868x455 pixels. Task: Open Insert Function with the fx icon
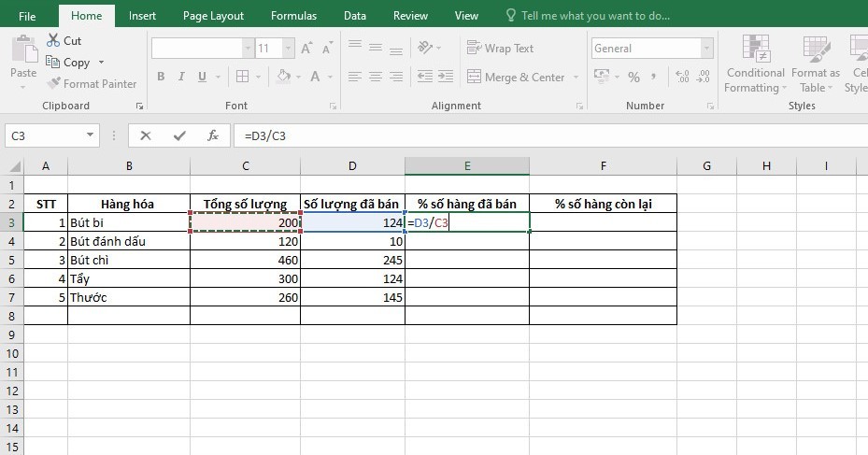pyautogui.click(x=212, y=135)
